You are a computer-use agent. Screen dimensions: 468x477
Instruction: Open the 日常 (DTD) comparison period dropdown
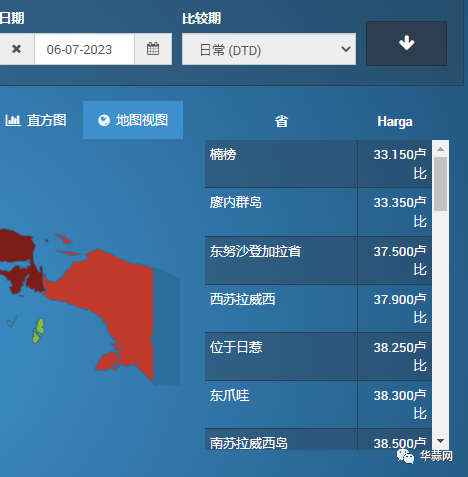pos(269,49)
